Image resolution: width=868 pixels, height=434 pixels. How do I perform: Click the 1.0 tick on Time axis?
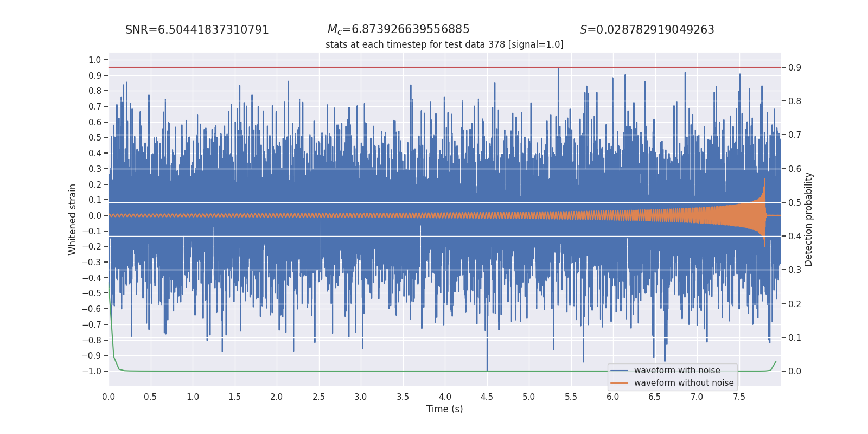(x=193, y=397)
